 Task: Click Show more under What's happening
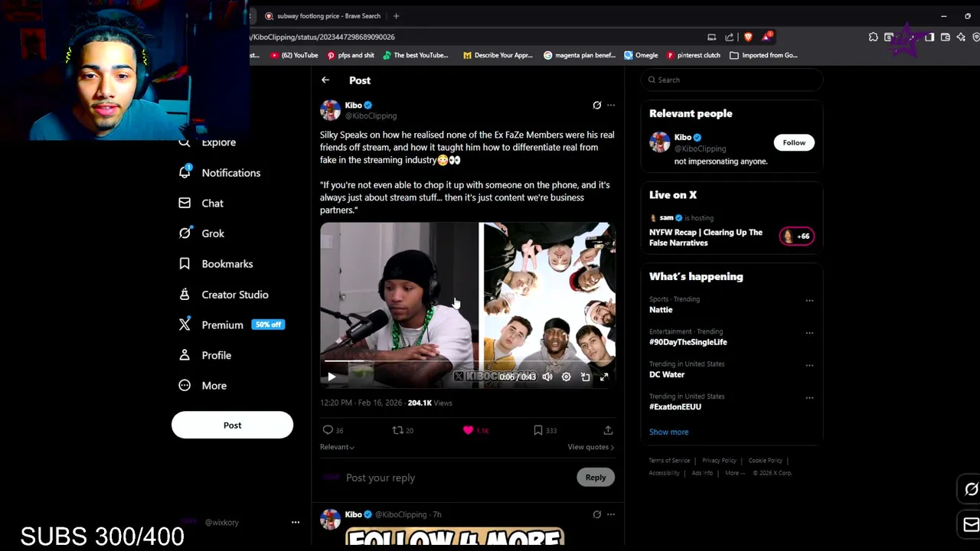pos(668,432)
